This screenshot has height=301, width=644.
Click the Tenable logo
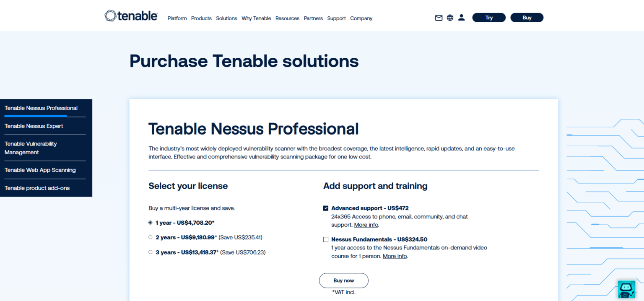(131, 16)
